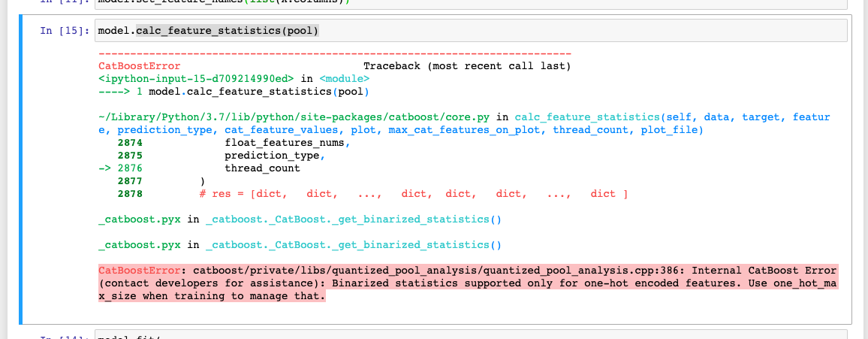Click the second '_catboost.pyx in _get_binarized_statistics()' line

[x=300, y=245]
